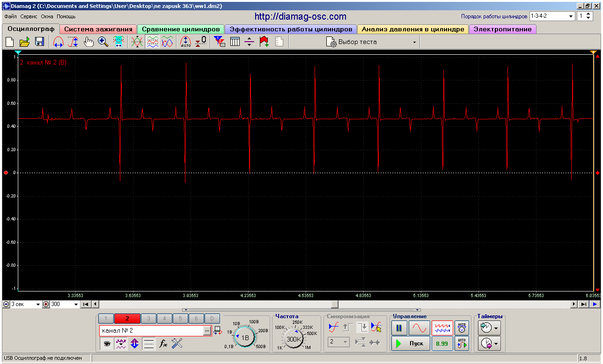Click the table columns icon
Image resolution: width=603 pixels, height=364 pixels.
coord(235,42)
